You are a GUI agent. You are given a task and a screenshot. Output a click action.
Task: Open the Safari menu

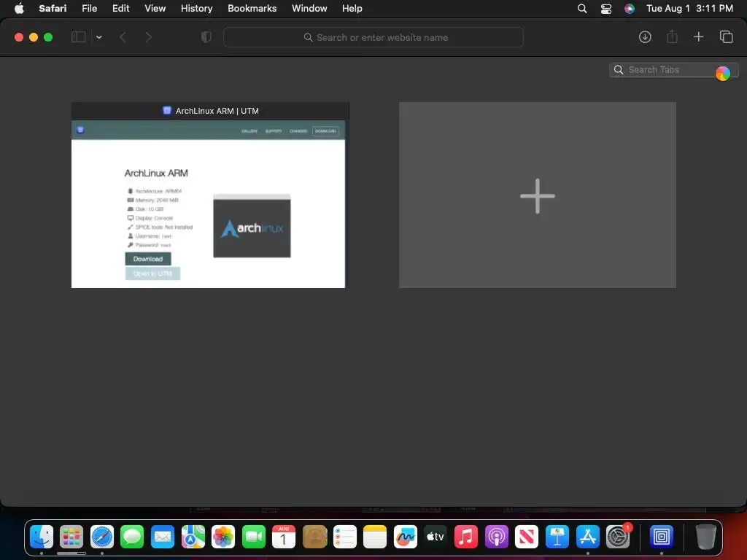pos(53,9)
